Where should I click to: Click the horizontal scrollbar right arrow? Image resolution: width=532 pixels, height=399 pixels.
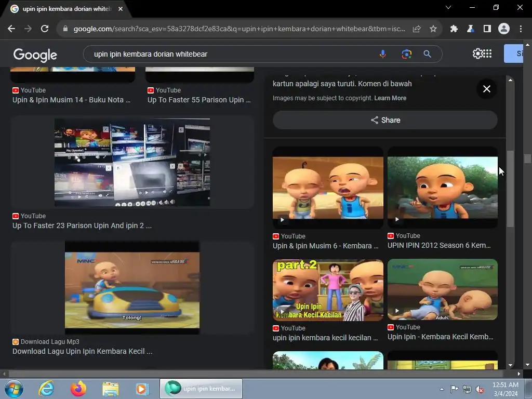pos(519,374)
